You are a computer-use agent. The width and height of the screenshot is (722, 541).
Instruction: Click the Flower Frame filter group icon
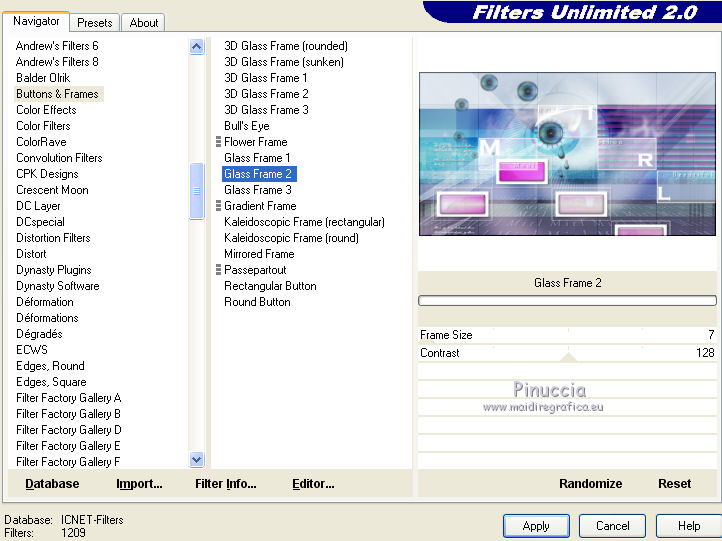click(x=218, y=142)
